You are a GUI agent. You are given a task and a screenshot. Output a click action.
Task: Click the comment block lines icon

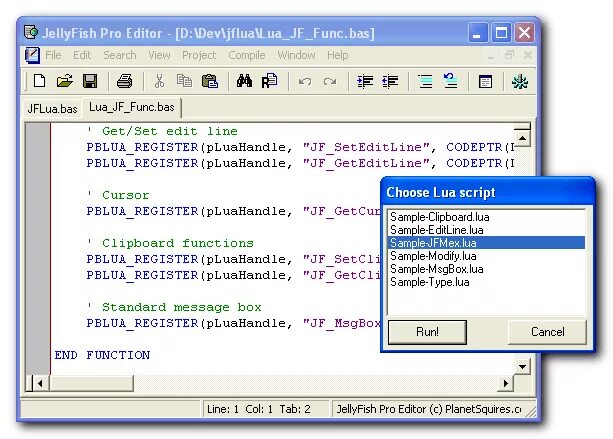pyautogui.click(x=425, y=81)
